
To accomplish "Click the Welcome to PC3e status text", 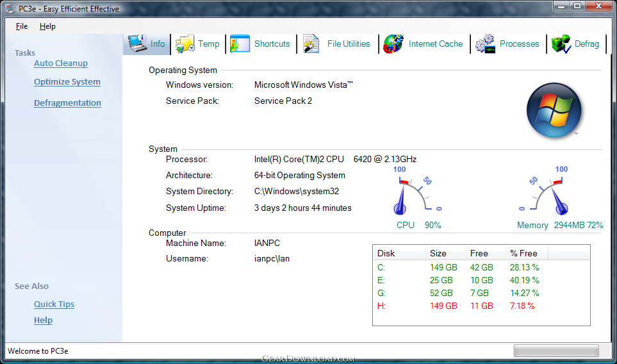I will 38,351.
